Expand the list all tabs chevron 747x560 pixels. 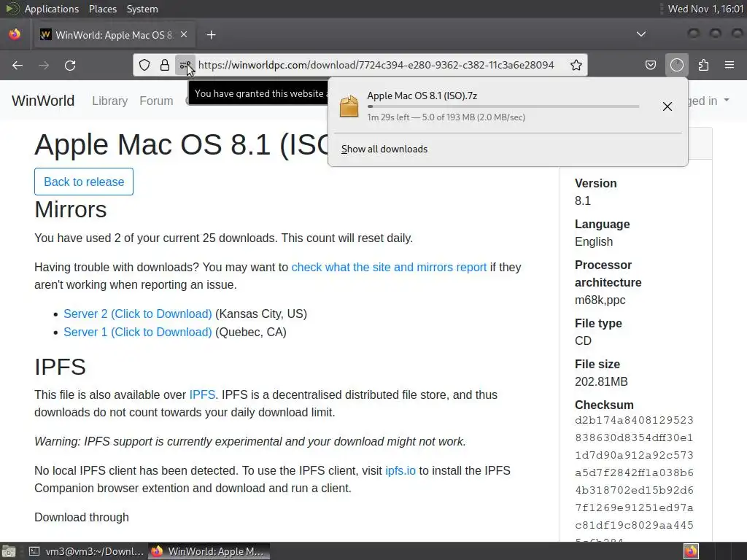pos(641,34)
